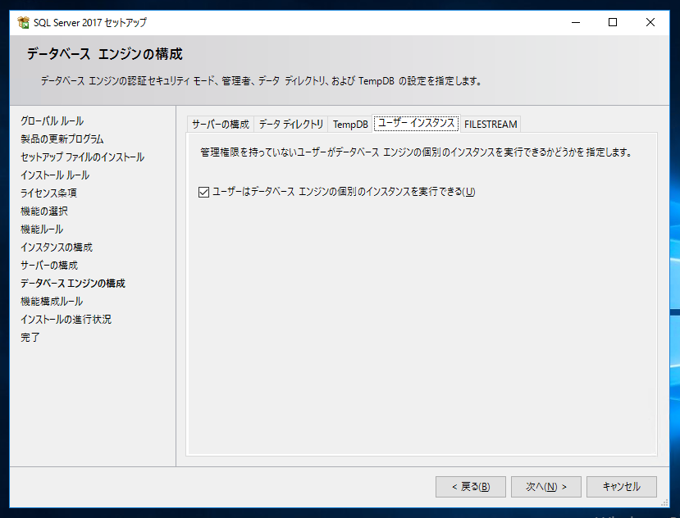This screenshot has width=680, height=518.
Task: Click the description text starting 管理権限を持っていないユーザー
Action: click(416, 153)
